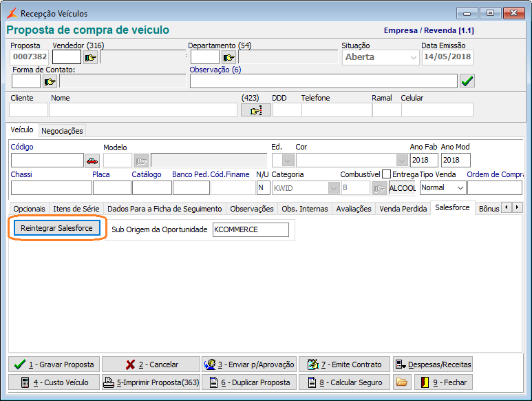Click the red car vehicle search icon

pos(92,161)
